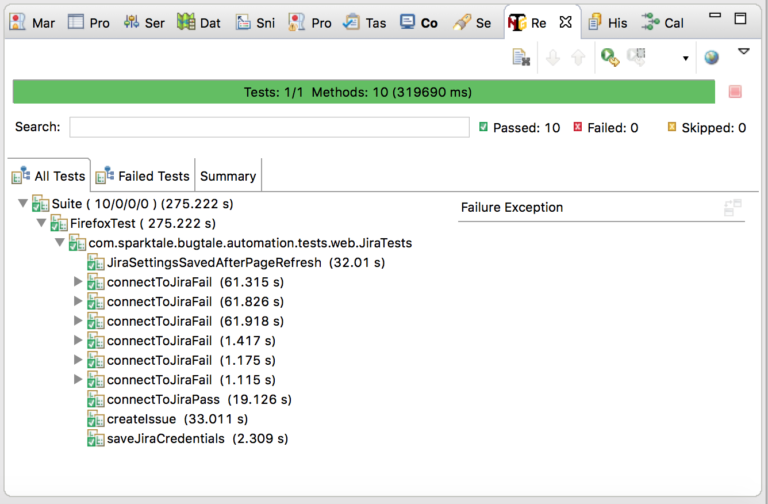Close the TestNG Results view
This screenshot has height=504, width=768.
pyautogui.click(x=565, y=22)
